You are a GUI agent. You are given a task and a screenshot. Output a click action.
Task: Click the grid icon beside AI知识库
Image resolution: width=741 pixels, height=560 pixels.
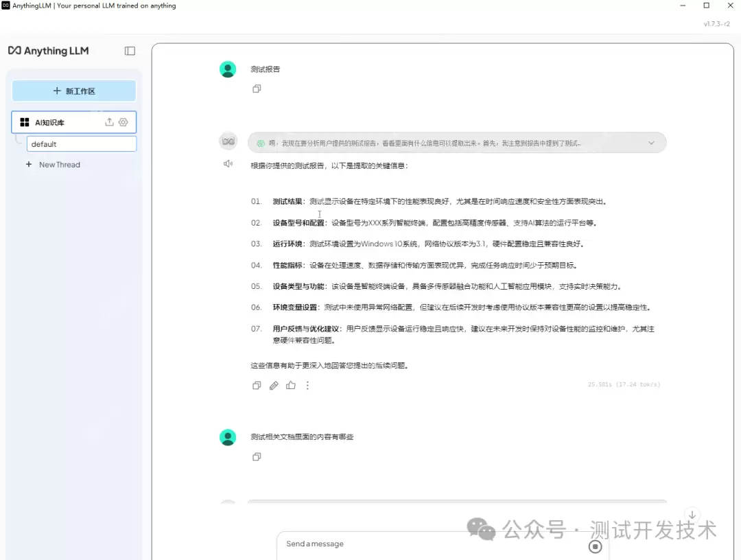[x=23, y=122]
